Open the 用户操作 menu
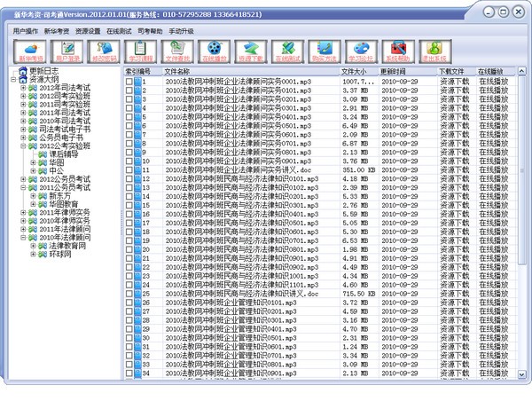This screenshot has height=409, width=532. click(x=27, y=29)
